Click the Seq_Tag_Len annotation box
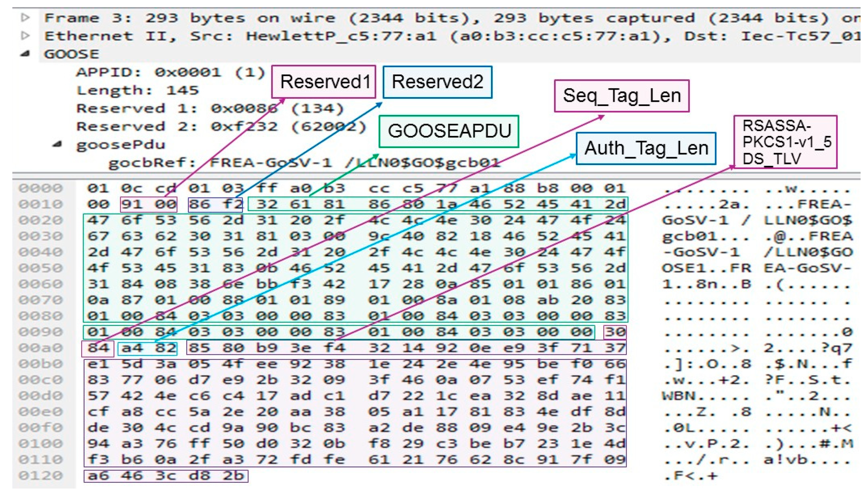The width and height of the screenshot is (868, 492). (622, 96)
